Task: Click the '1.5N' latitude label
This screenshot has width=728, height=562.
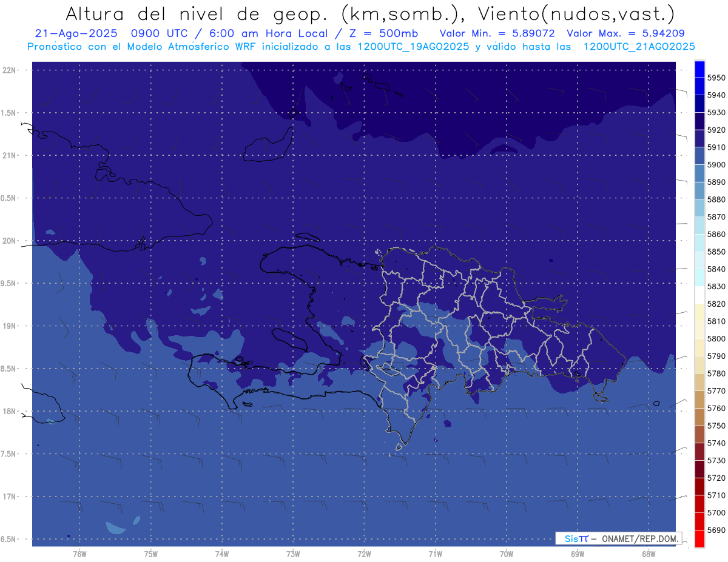Action: click(x=8, y=113)
